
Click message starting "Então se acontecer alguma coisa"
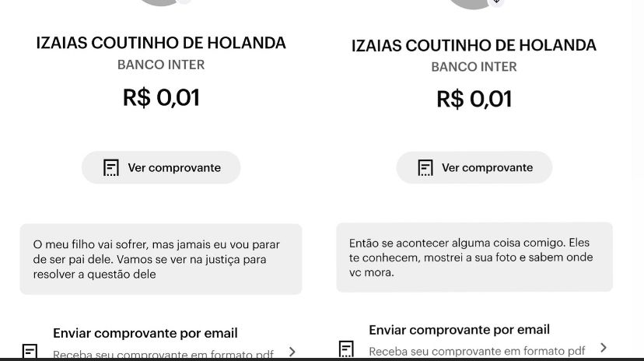tap(474, 258)
